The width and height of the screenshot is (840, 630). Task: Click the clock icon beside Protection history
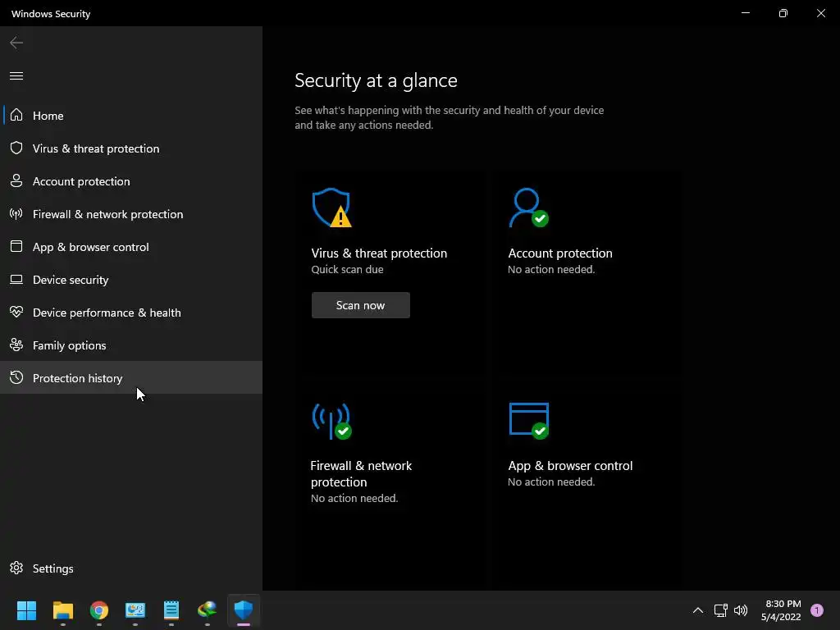(16, 377)
